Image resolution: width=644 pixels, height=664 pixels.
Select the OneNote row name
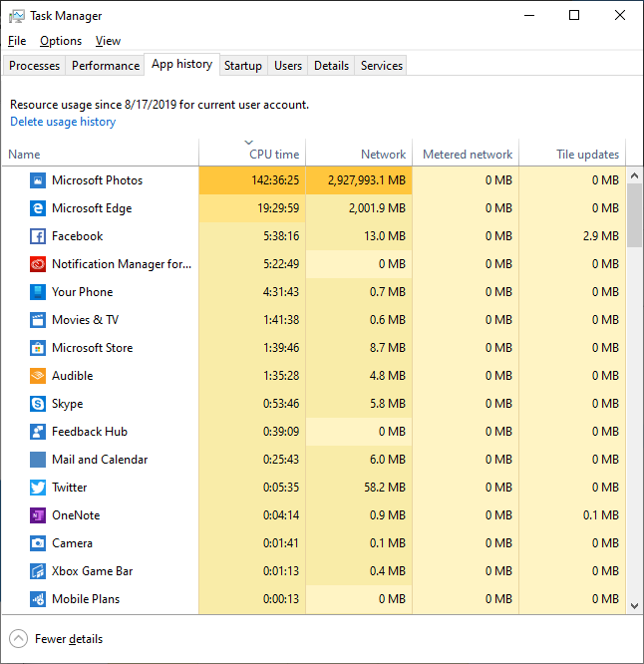(x=76, y=515)
